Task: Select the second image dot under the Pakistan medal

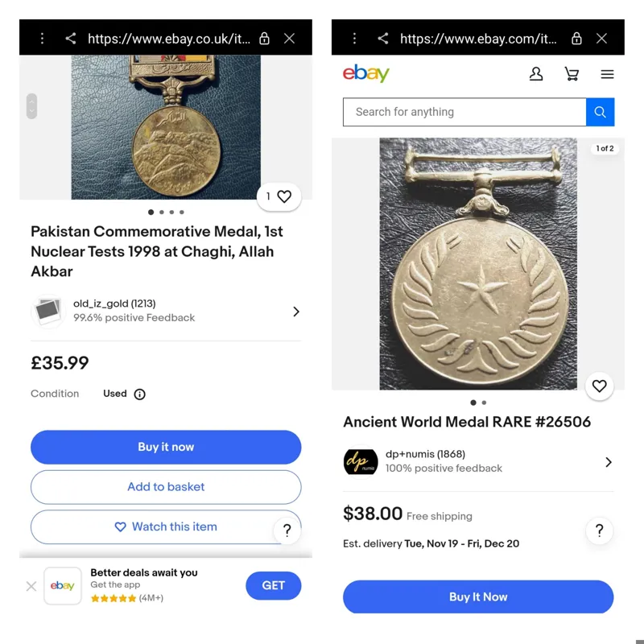Action: 161,213
